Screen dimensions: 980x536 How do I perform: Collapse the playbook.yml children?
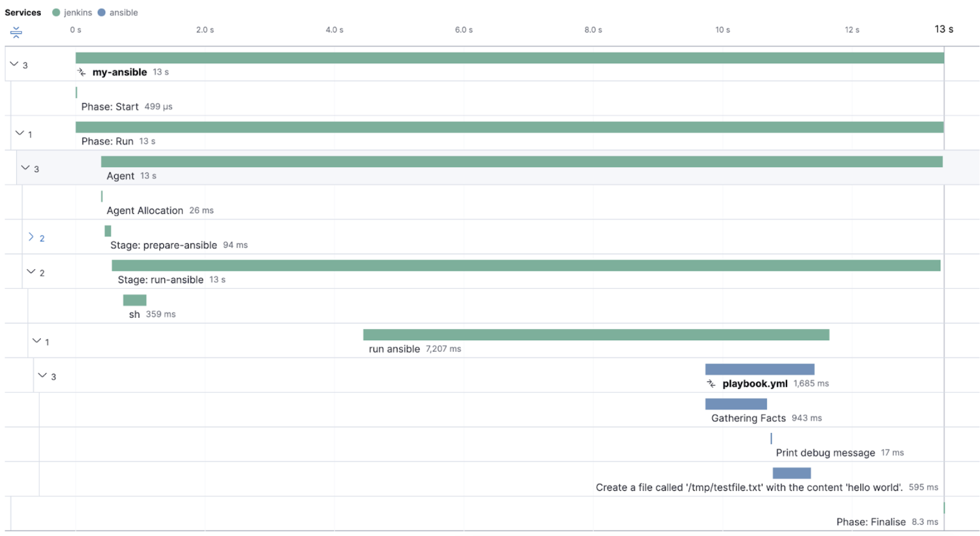[41, 375]
